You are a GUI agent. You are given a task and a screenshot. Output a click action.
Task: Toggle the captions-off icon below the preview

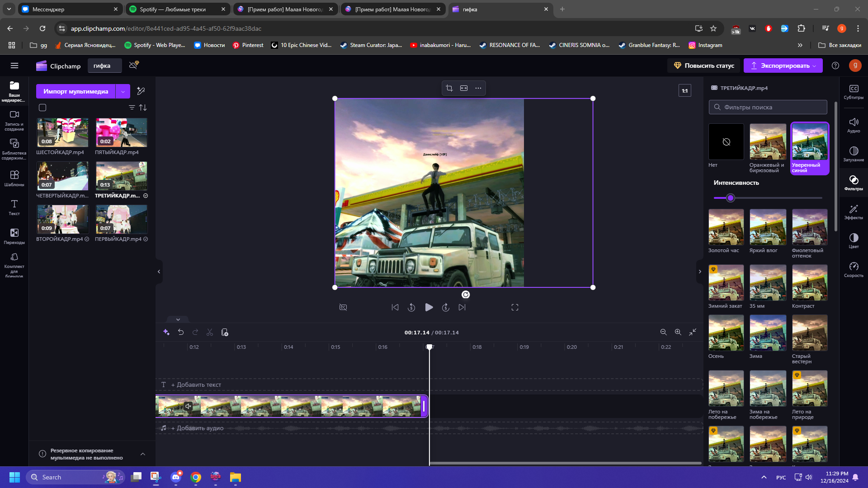pyautogui.click(x=343, y=307)
